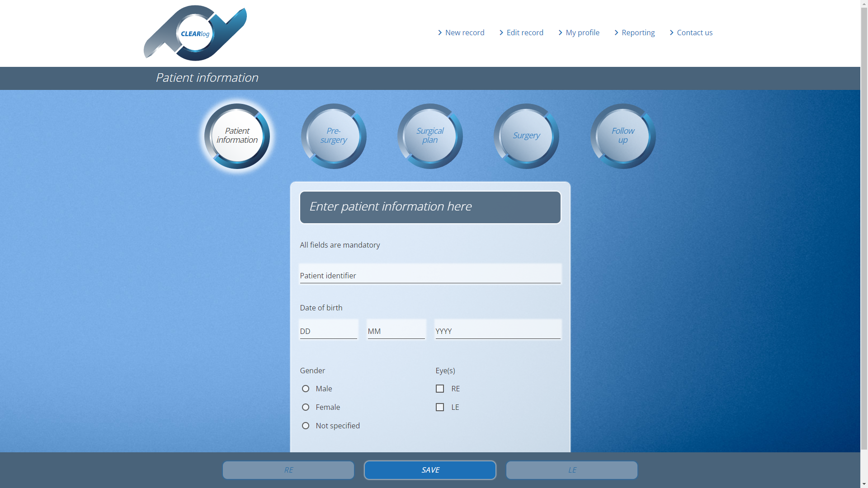Select Not specified gender radio
This screenshot has width=868, height=488.
tap(306, 426)
